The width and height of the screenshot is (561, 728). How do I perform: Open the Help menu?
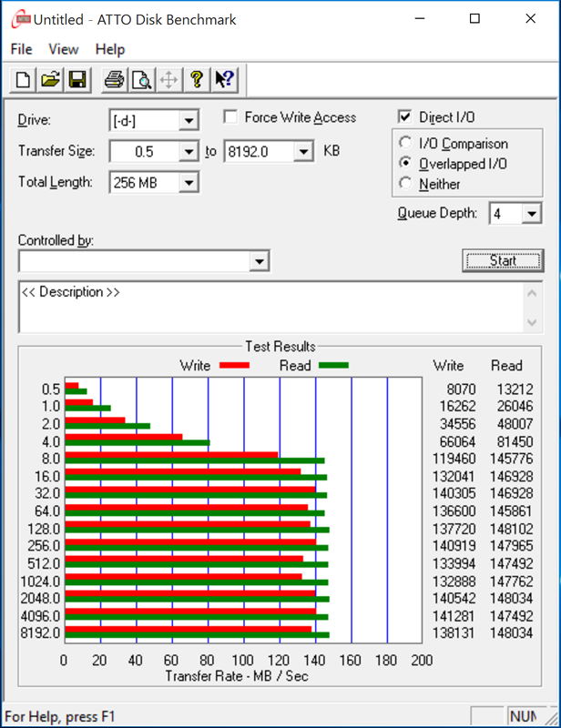pyautogui.click(x=110, y=49)
